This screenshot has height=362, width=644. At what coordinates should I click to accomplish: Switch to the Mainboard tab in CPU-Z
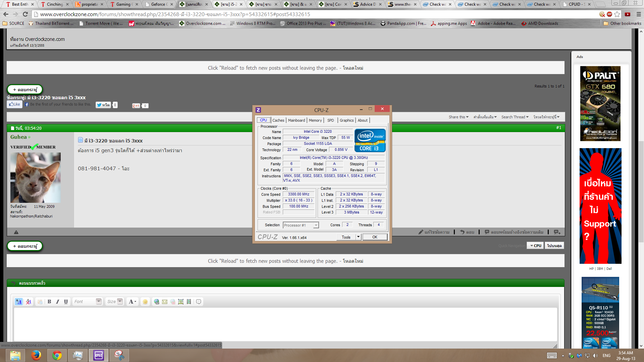(297, 120)
